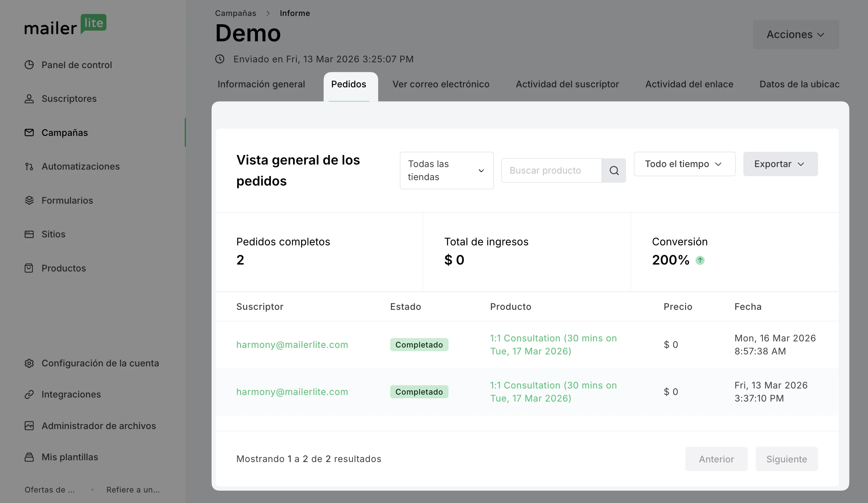Open Sitios from sidebar
The width and height of the screenshot is (868, 503).
(54, 234)
